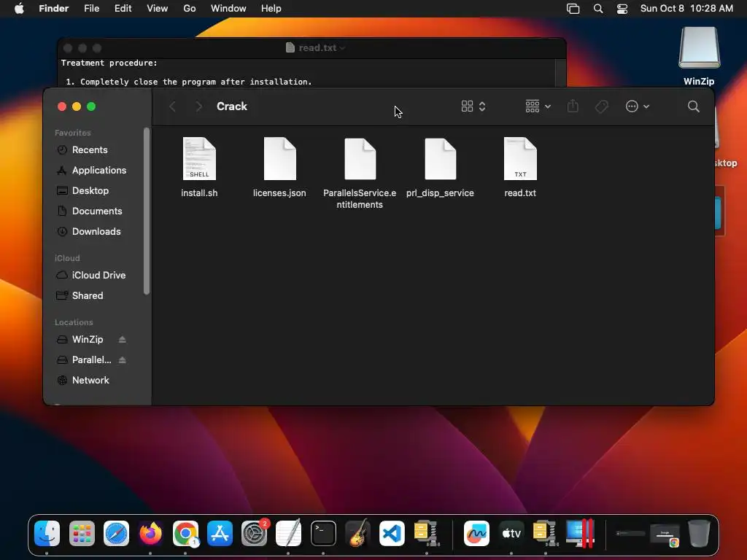Open TextEdit from the Dock
The image size is (747, 560).
[x=289, y=533]
